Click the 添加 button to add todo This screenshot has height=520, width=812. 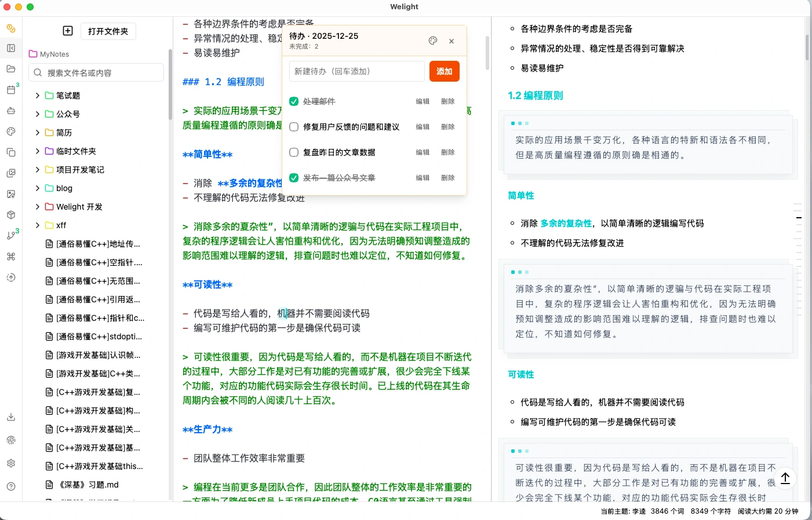click(x=444, y=71)
